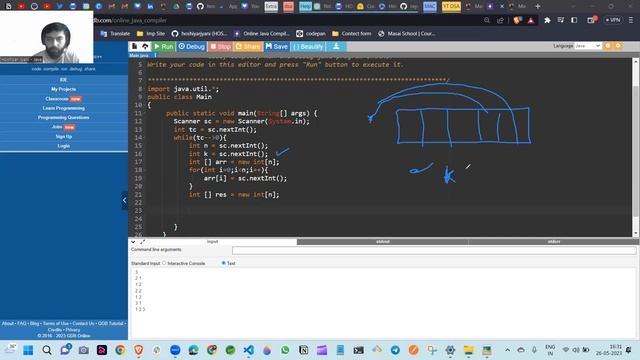Image resolution: width=640 pixels, height=360 pixels.
Task: Open the Translate bookmark
Action: click(x=115, y=33)
